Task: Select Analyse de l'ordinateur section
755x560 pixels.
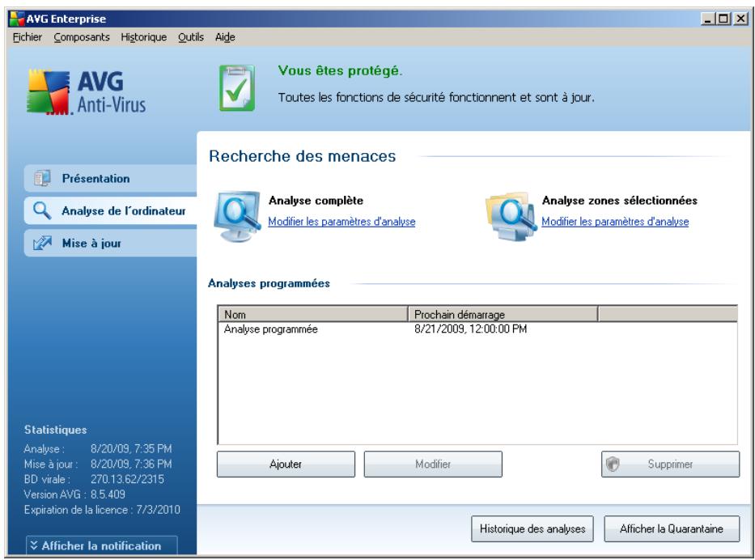Action: point(111,210)
